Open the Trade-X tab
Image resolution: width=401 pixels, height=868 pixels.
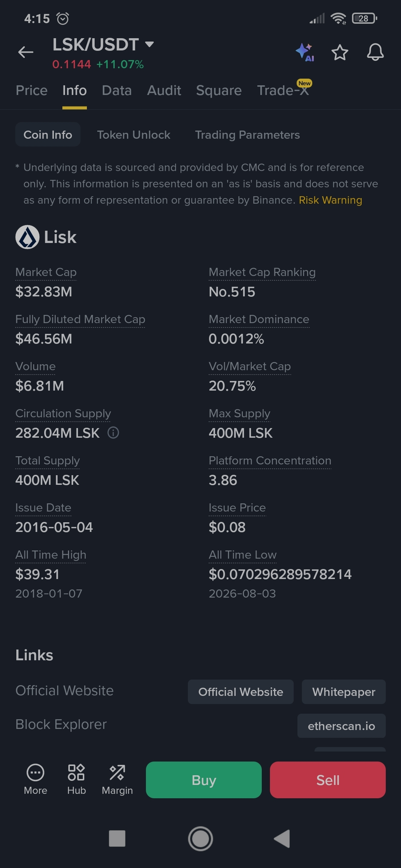283,90
